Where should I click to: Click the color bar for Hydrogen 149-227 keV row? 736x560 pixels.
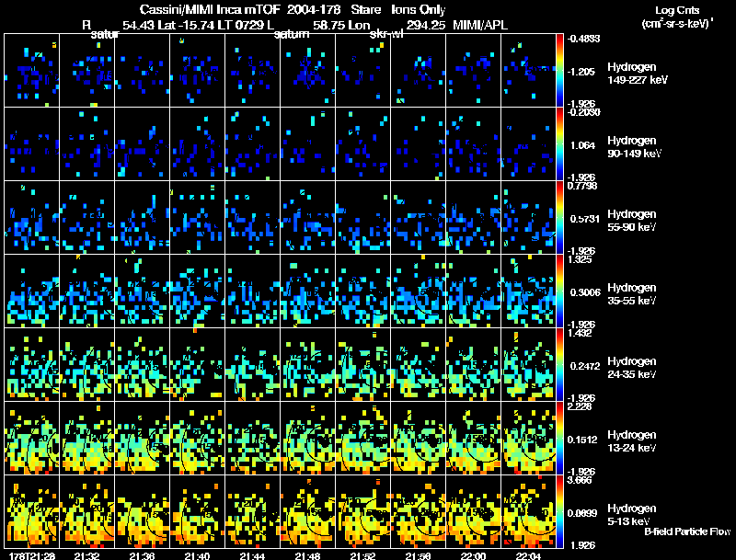(x=559, y=71)
